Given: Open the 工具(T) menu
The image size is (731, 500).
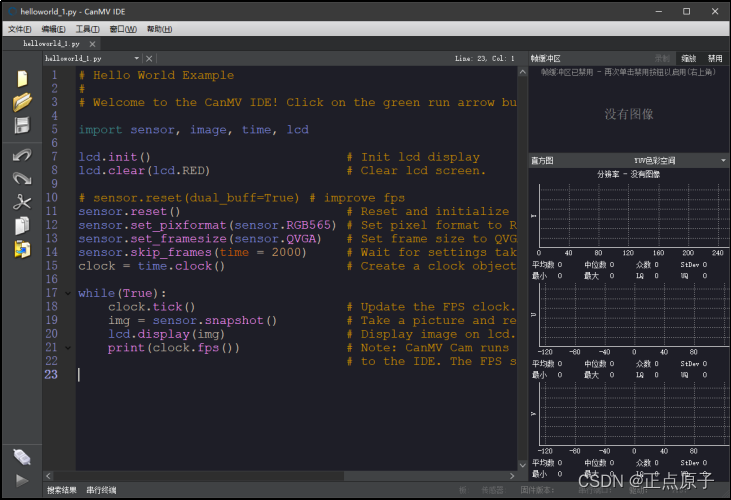Looking at the screenshot, I should tap(87, 29).
